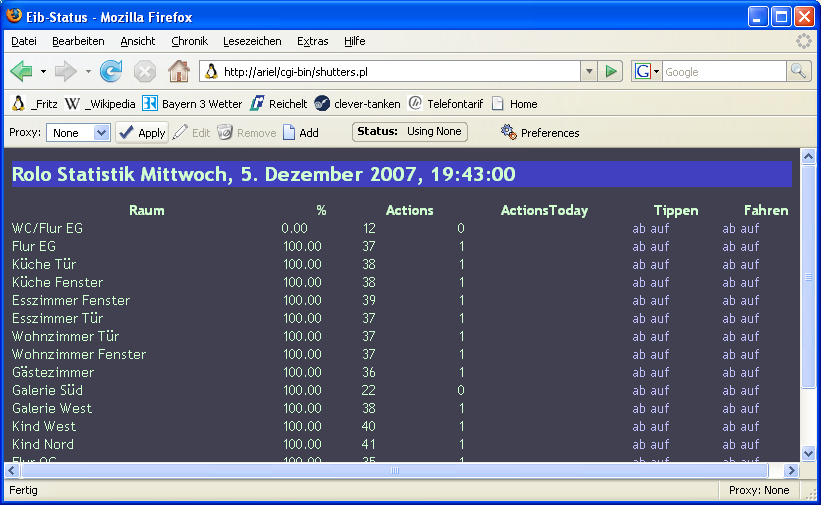
Task: Click the Home icon in toolbar
Action: pos(178,71)
